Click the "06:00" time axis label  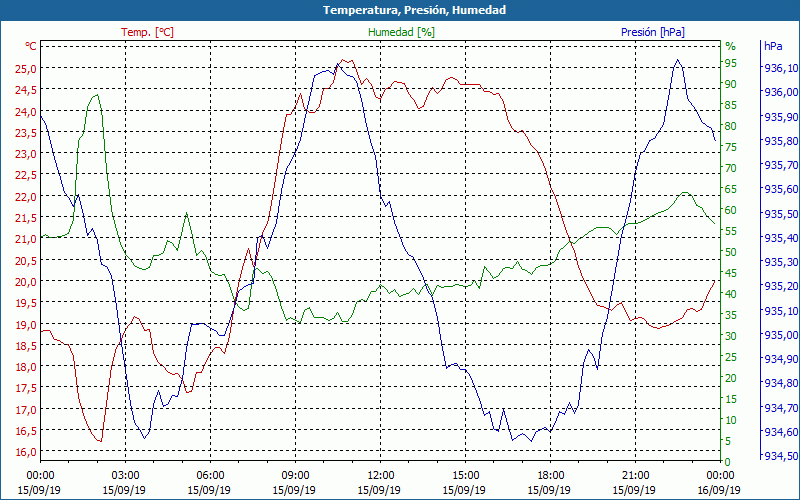[x=210, y=476]
